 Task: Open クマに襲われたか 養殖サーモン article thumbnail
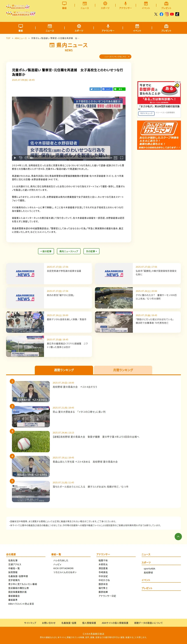pyautogui.click(x=114, y=298)
